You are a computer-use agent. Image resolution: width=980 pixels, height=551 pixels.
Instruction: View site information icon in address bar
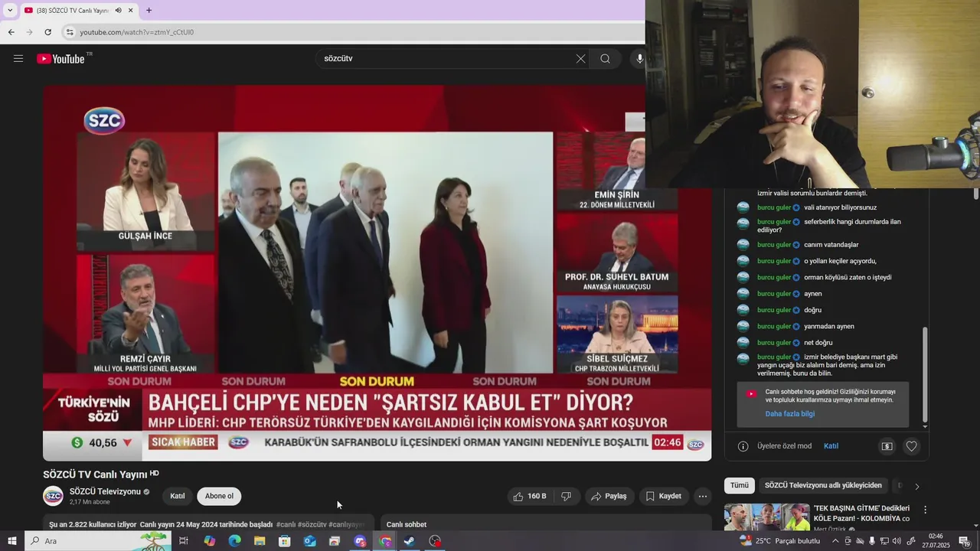[x=70, y=32]
